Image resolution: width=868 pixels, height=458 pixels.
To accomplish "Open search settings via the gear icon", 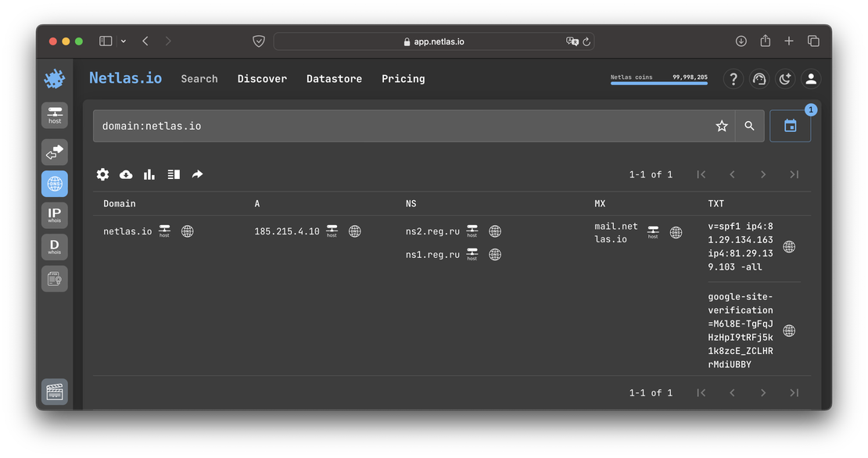I will 102,174.
